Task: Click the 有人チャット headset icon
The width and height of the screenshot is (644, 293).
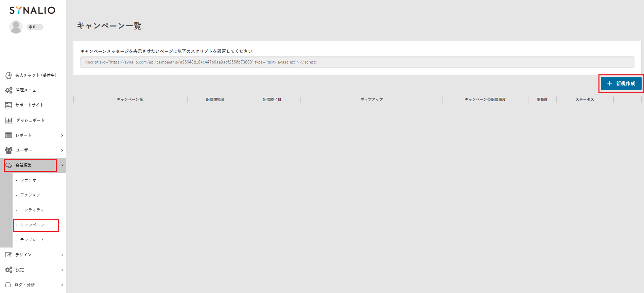Action: pyautogui.click(x=8, y=75)
